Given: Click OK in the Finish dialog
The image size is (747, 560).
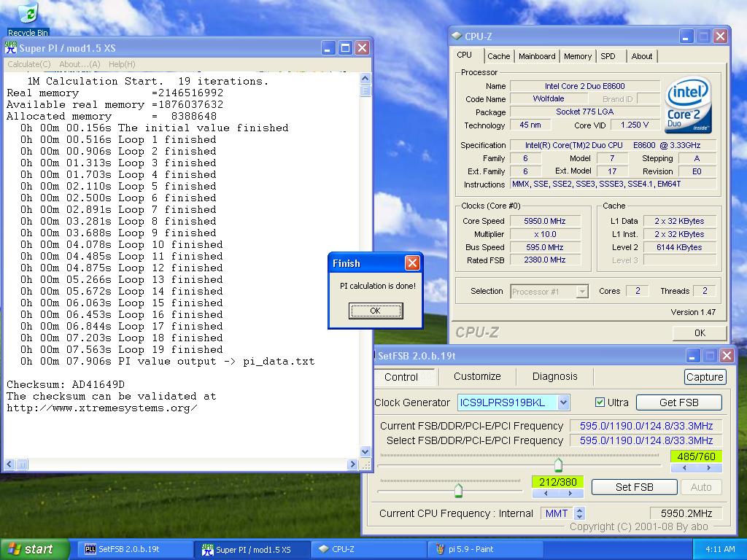Looking at the screenshot, I should 376,311.
